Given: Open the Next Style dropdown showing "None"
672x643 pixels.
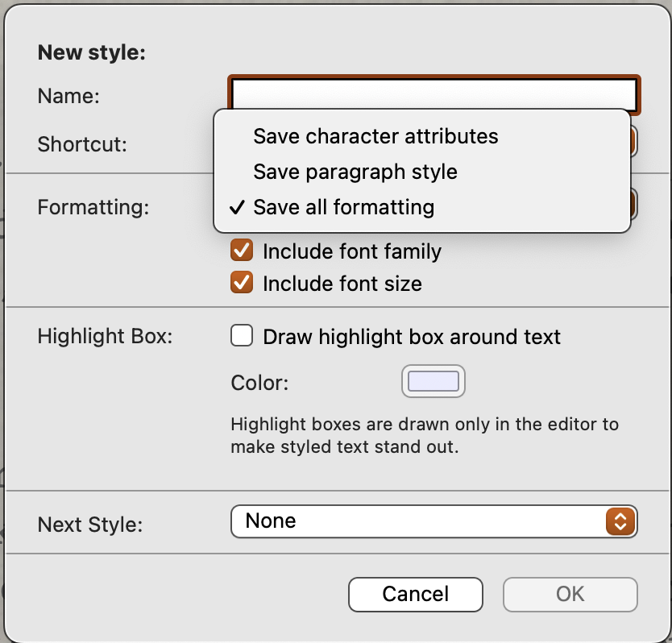Looking at the screenshot, I should (x=433, y=522).
